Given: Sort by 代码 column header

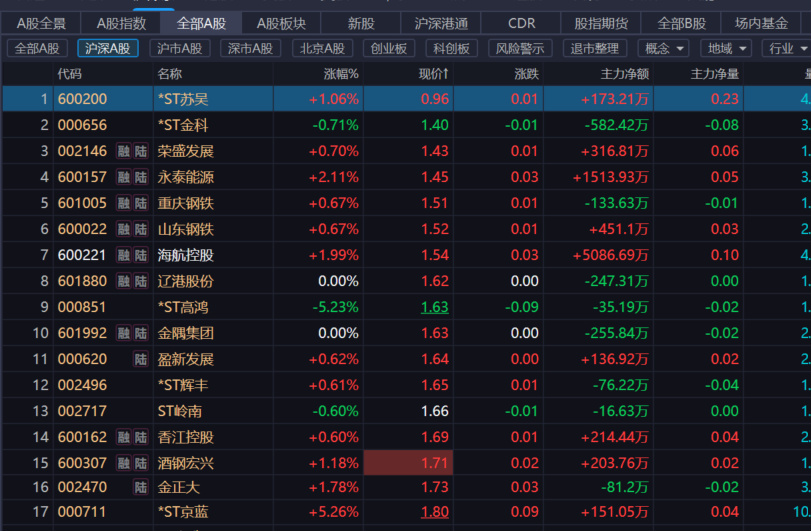Looking at the screenshot, I should 69,74.
